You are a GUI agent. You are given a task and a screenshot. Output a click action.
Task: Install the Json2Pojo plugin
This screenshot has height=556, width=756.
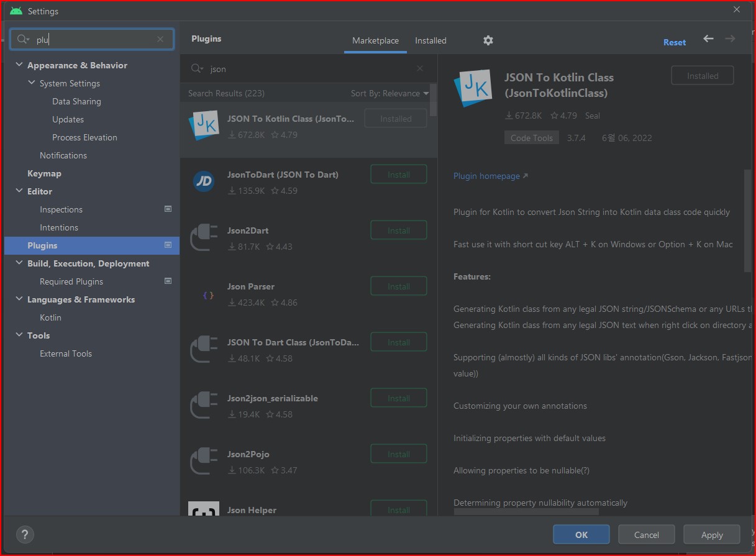(399, 454)
